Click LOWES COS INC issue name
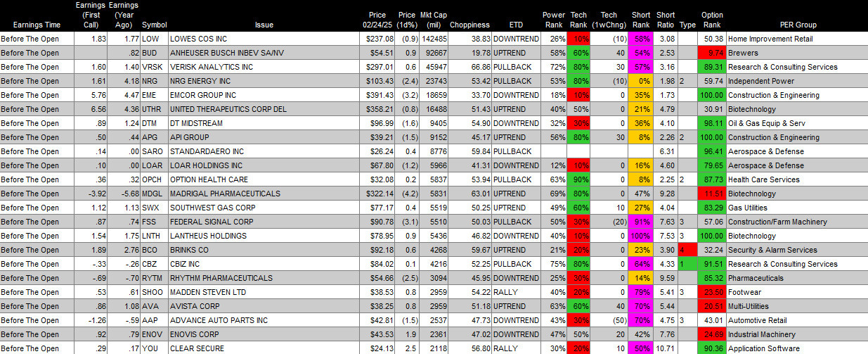The width and height of the screenshot is (868, 354). [199, 39]
